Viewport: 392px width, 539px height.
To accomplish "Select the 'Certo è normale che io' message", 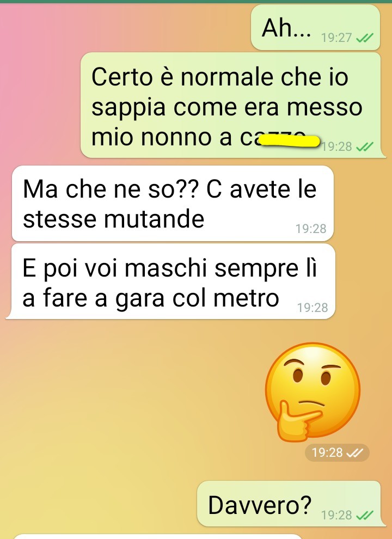I will pos(233,105).
